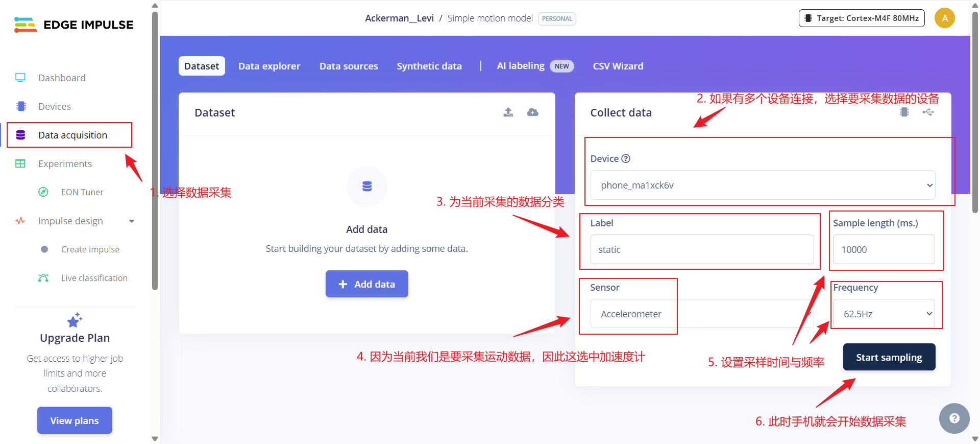The width and height of the screenshot is (980, 444).
Task: Open the Synthetic data tab
Action: pos(429,66)
